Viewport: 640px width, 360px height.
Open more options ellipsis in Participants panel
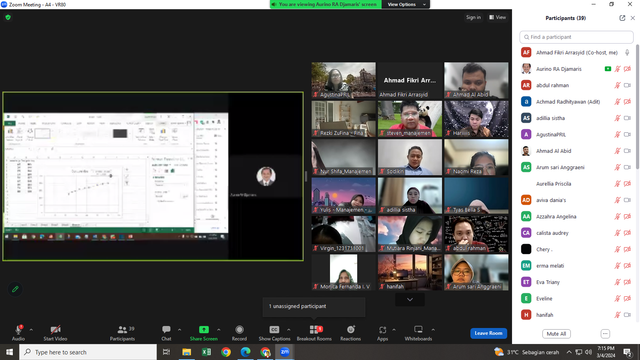point(605,334)
